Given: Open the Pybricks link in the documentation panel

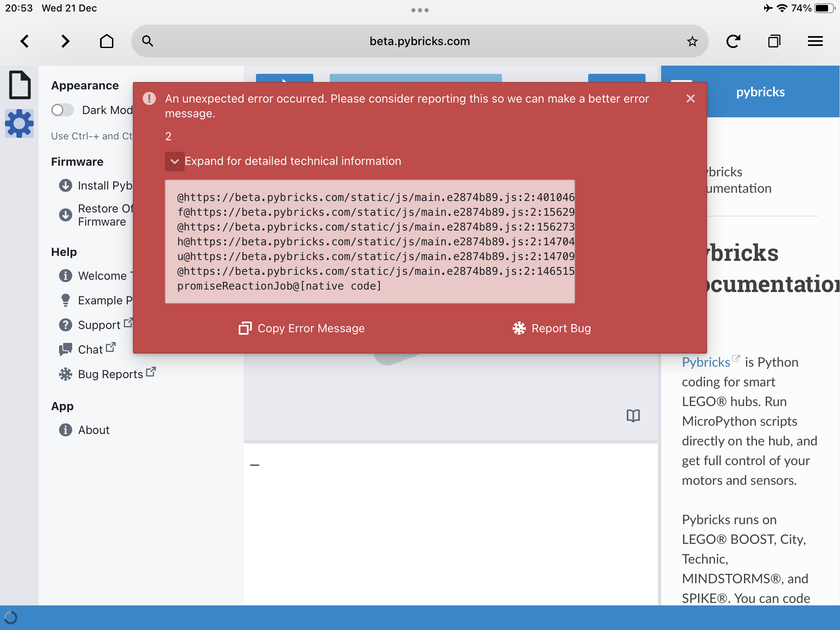Looking at the screenshot, I should (x=706, y=362).
